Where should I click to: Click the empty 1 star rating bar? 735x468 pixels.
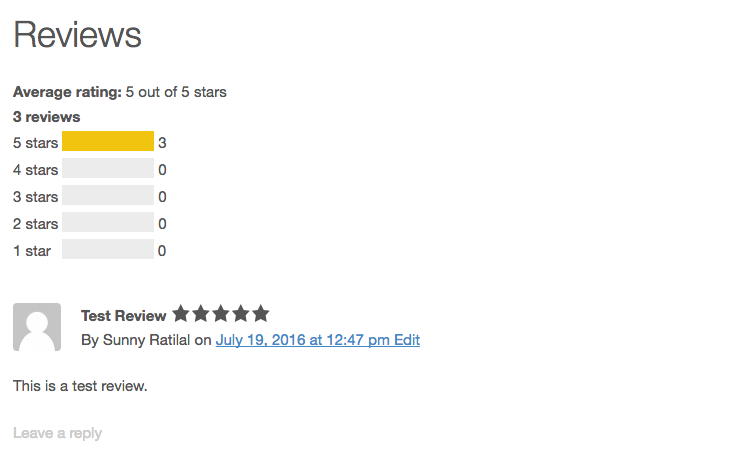click(x=108, y=250)
